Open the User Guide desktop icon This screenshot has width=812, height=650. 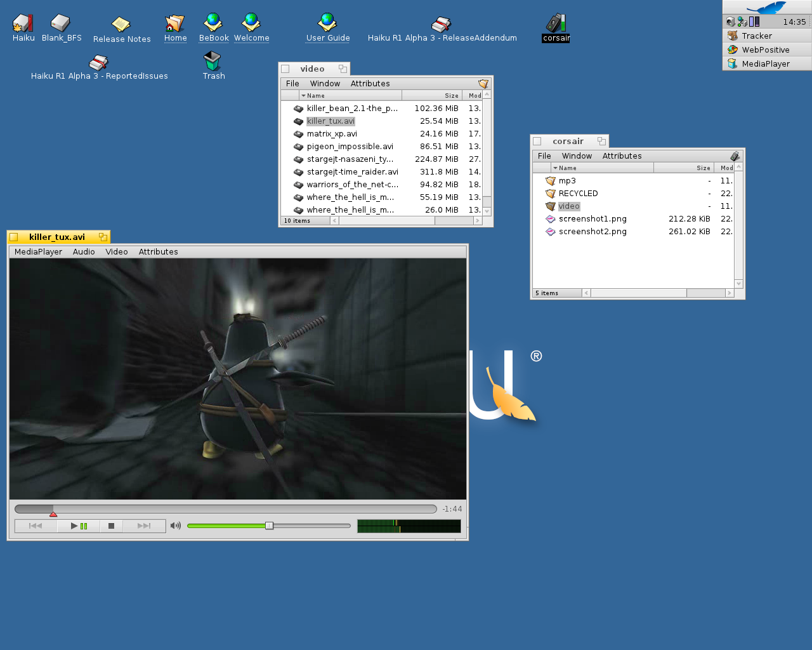click(x=327, y=23)
